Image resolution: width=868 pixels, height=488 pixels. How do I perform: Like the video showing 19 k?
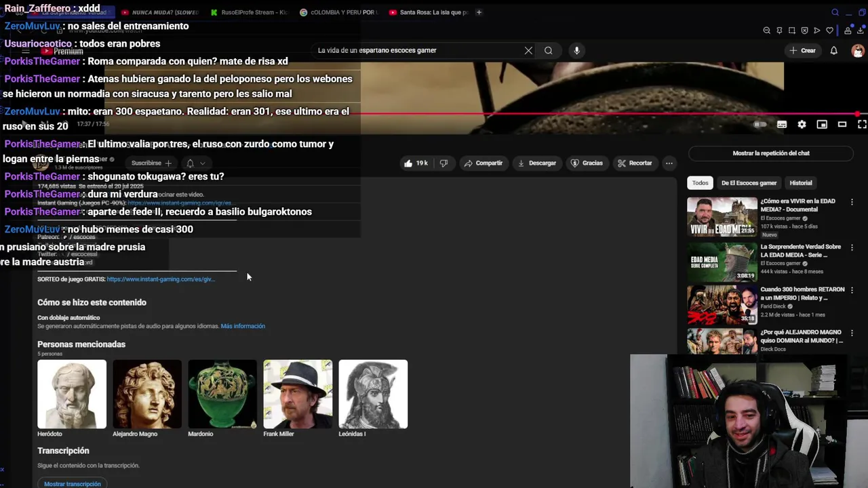415,163
